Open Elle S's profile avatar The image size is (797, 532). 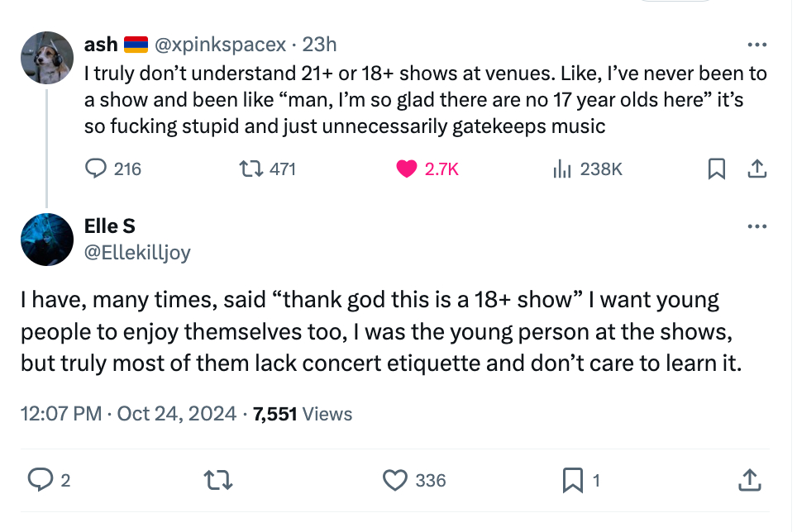point(47,240)
